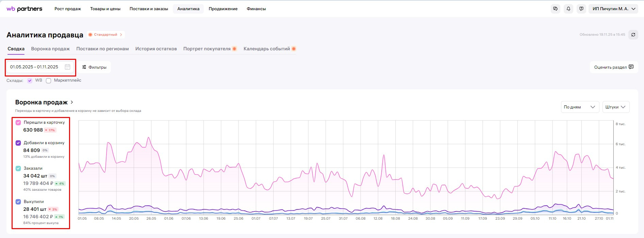Viewport: 644px width, 238px height.
Task: Toggle the pink Перешли в карточку series swatch
Action: click(18, 122)
